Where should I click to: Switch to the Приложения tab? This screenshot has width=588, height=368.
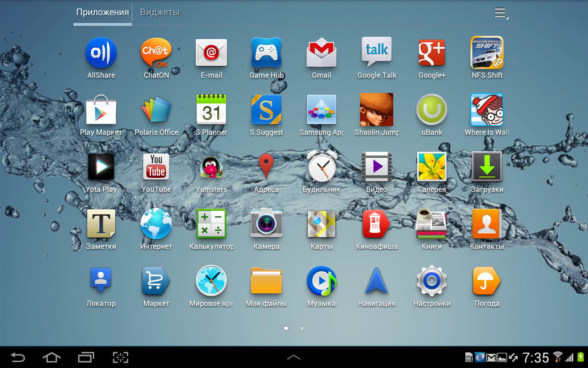[102, 12]
